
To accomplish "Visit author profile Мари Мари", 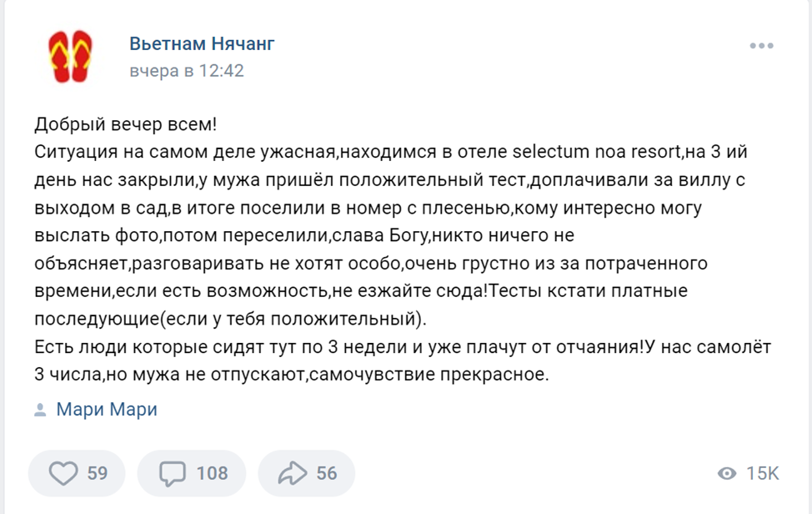I will (107, 410).
